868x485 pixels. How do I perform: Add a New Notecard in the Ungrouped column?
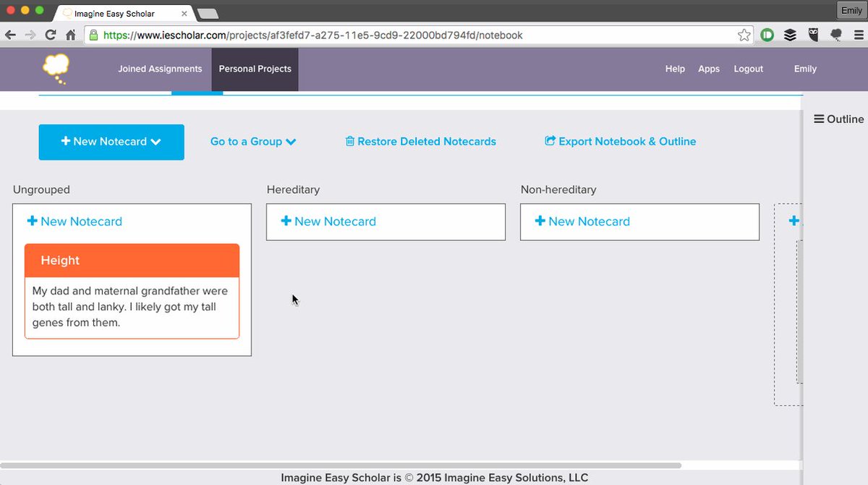[75, 222]
